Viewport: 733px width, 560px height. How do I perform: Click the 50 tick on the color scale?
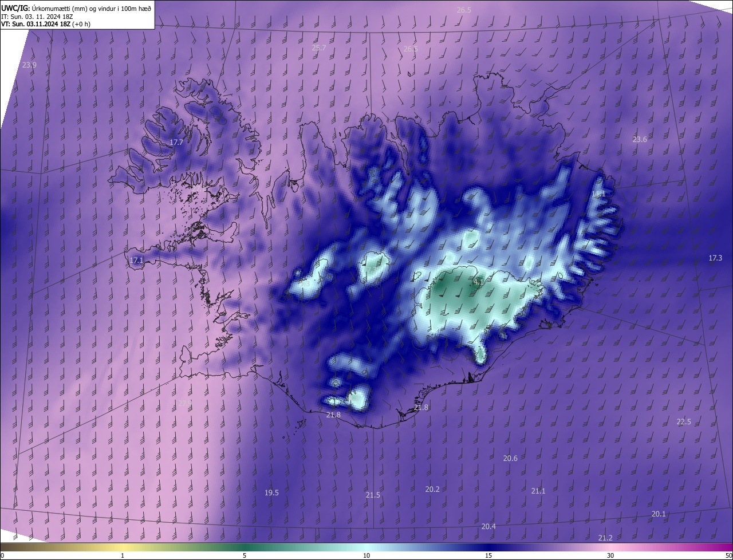coord(728,556)
